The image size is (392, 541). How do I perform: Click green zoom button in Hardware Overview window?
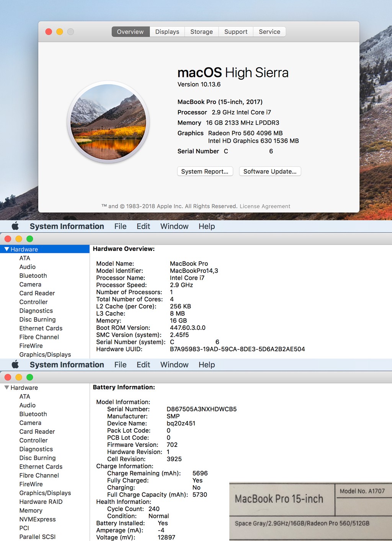pyautogui.click(x=30, y=239)
